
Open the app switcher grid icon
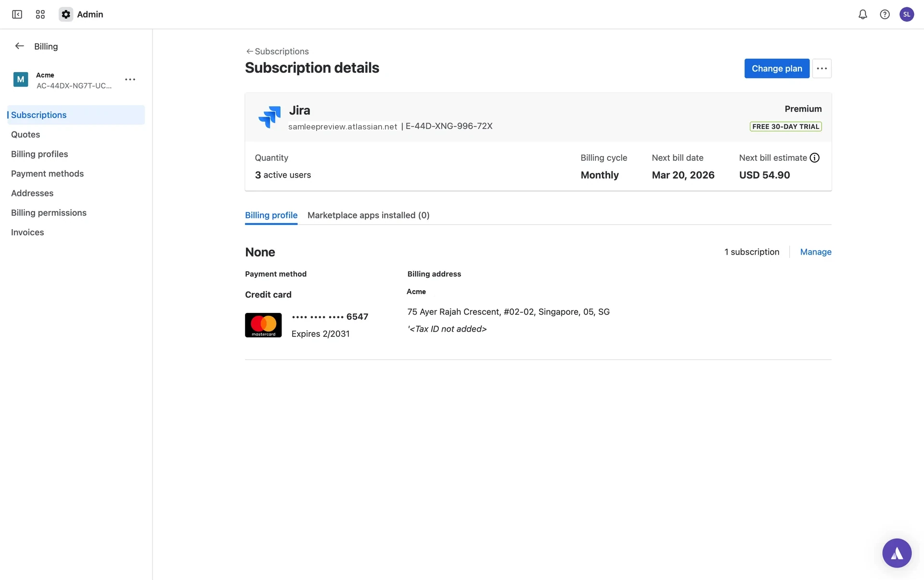(x=40, y=14)
